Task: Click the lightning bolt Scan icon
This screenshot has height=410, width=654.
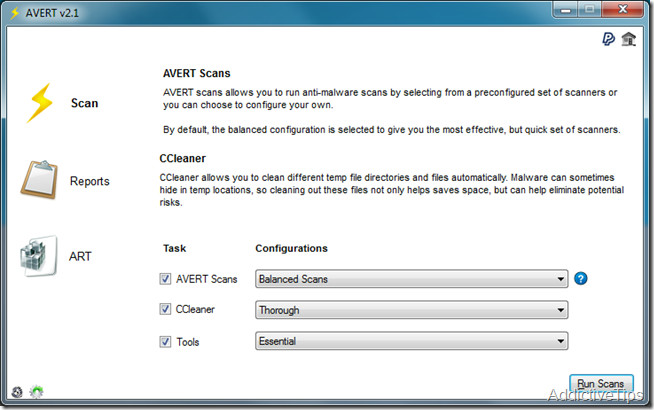Action: 40,103
